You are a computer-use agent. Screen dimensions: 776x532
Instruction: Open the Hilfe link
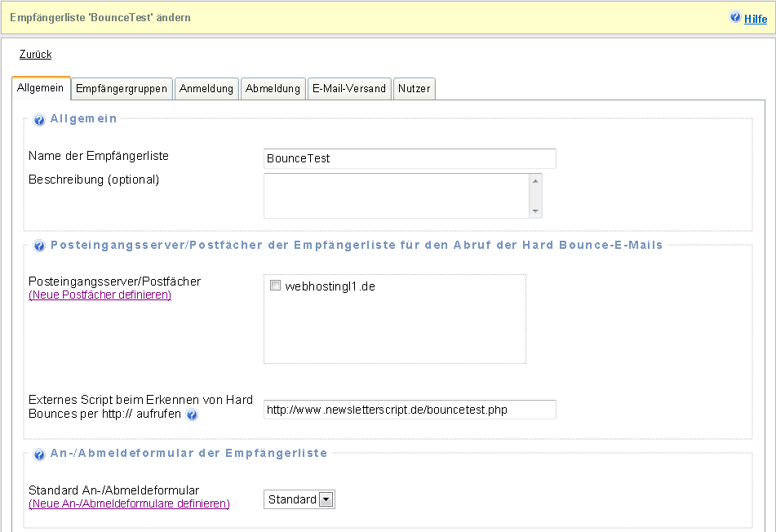(756, 18)
